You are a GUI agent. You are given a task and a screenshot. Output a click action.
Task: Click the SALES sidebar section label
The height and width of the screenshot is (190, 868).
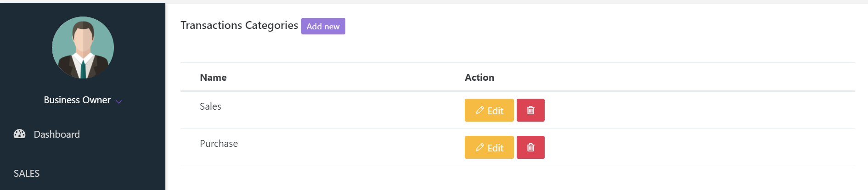[x=27, y=173]
